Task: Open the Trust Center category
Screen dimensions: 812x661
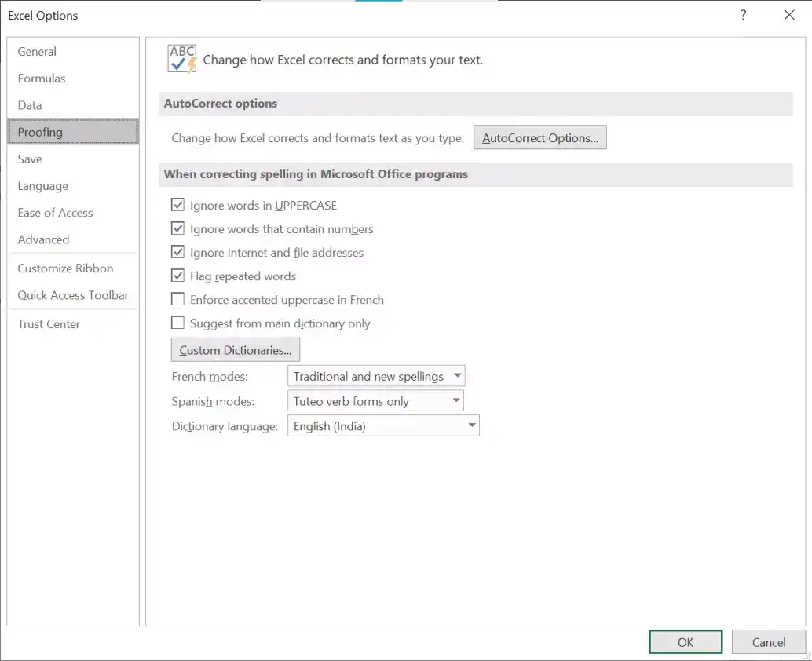Action: pyautogui.click(x=73, y=324)
